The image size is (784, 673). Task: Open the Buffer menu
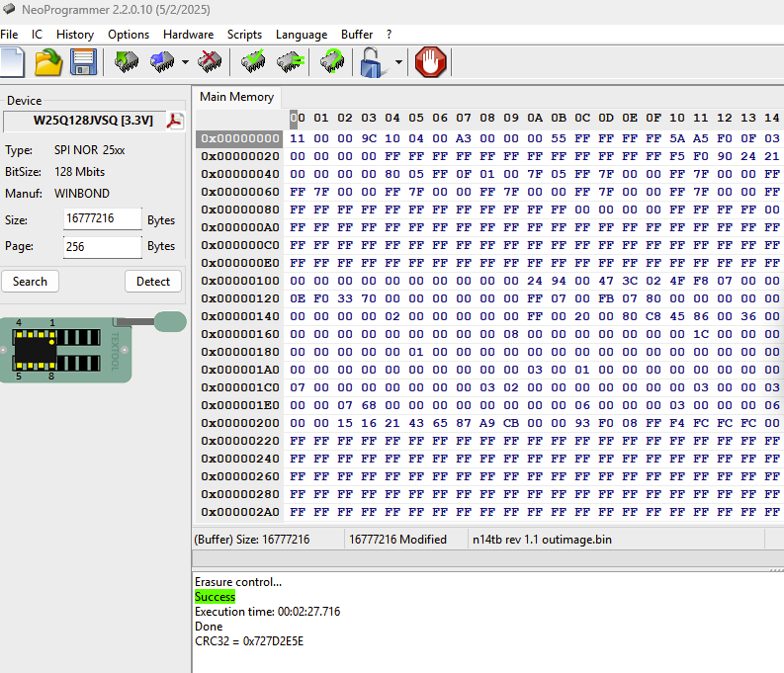pos(357,35)
